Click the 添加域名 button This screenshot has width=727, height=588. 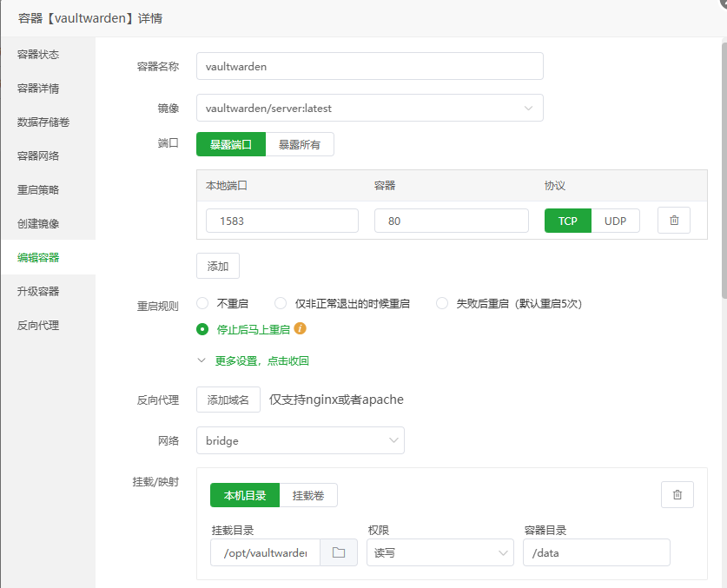tap(228, 400)
